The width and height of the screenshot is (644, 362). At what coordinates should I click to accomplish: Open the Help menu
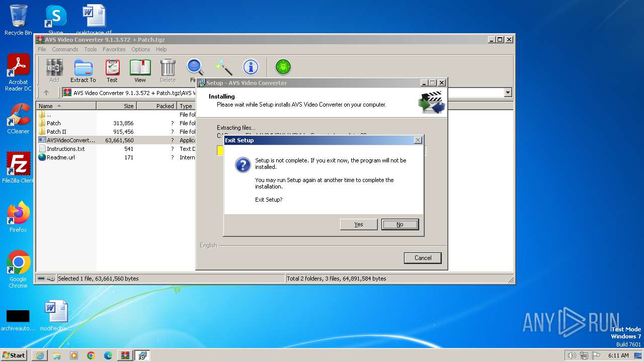(x=161, y=49)
